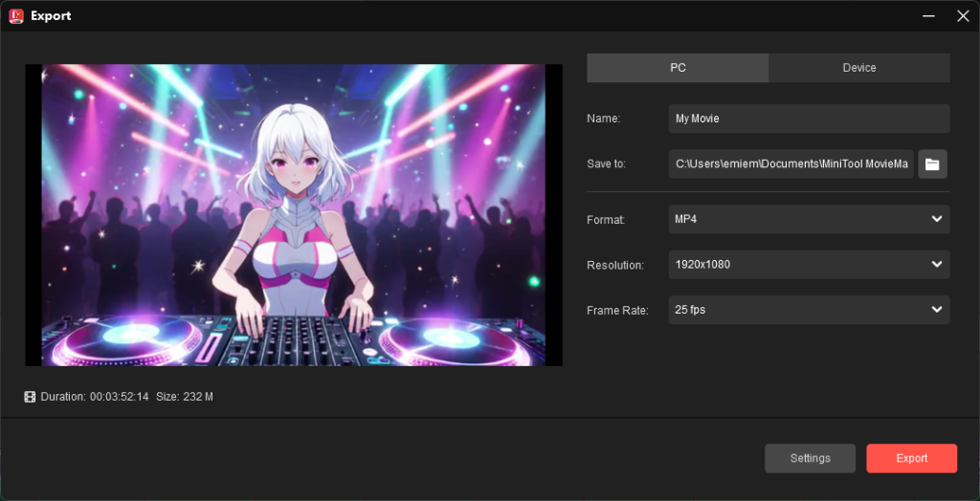Screen dimensions: 980x501
Task: Click the Duration 00:03:52:14 text
Action: tap(94, 397)
